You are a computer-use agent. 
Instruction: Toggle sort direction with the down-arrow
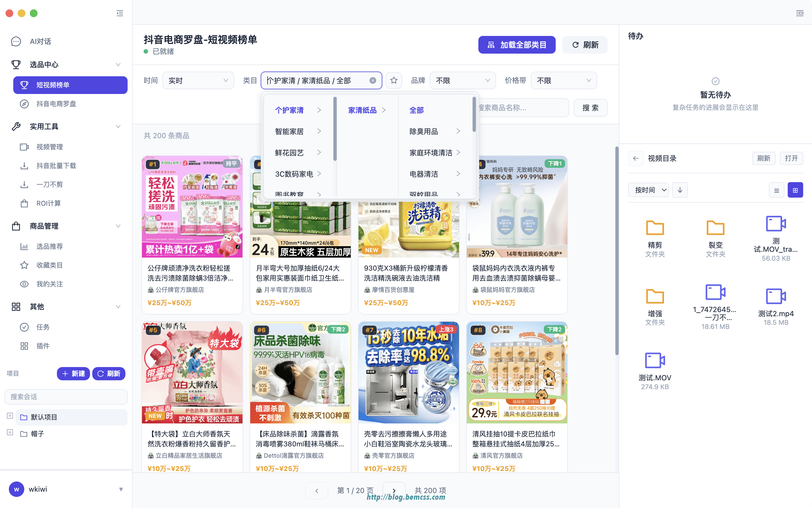[x=680, y=190]
